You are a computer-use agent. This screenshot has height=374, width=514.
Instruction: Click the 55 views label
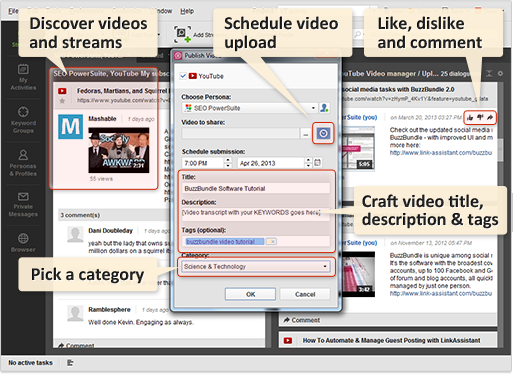pos(101,179)
